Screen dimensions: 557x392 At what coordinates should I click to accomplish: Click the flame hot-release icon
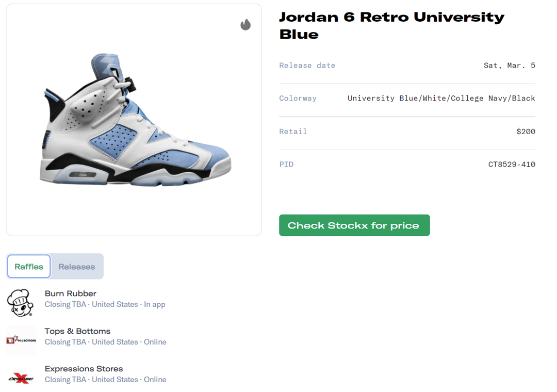[x=245, y=25]
